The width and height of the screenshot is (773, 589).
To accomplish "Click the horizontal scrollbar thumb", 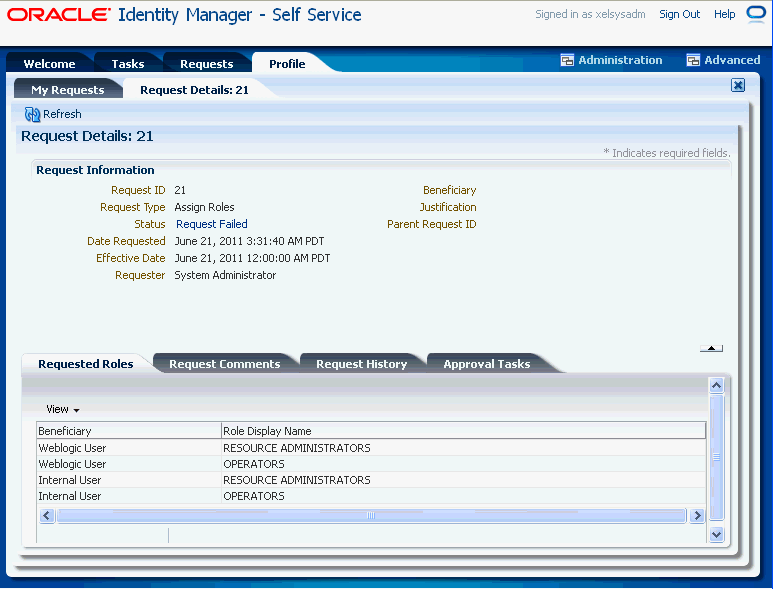I will pyautogui.click(x=371, y=516).
